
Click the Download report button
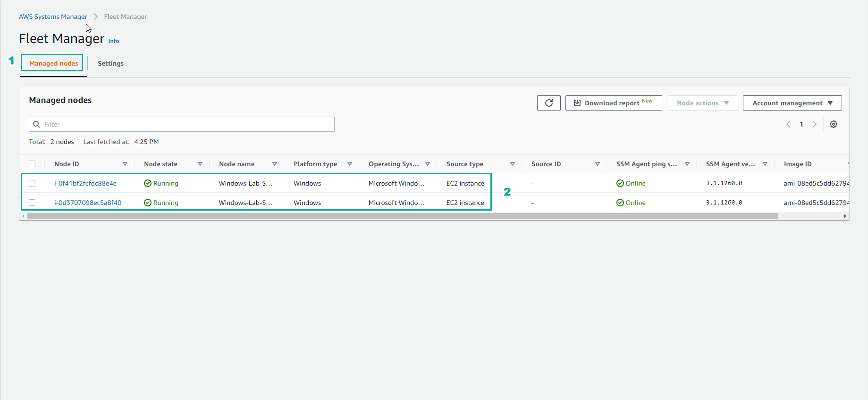tap(614, 103)
